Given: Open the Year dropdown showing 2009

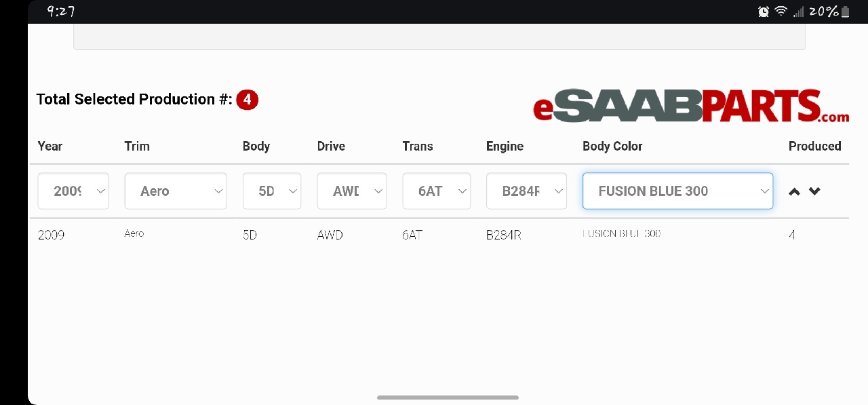Looking at the screenshot, I should (x=73, y=191).
